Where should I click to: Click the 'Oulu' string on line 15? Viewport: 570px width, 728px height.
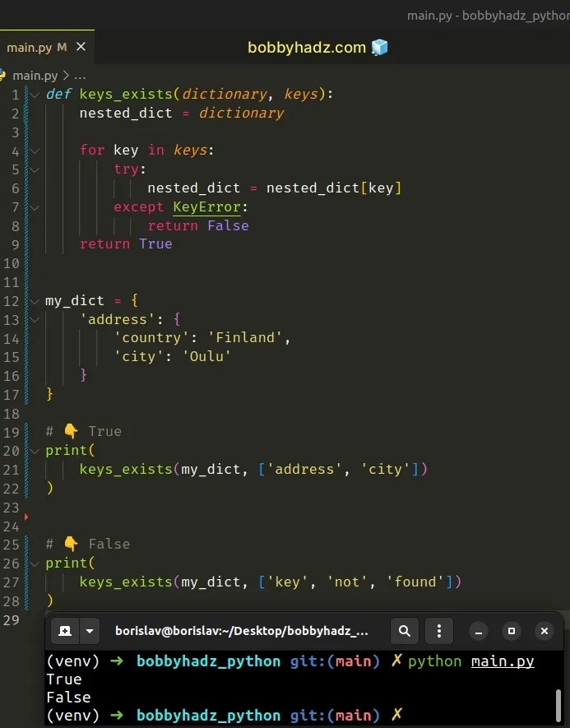click(206, 356)
